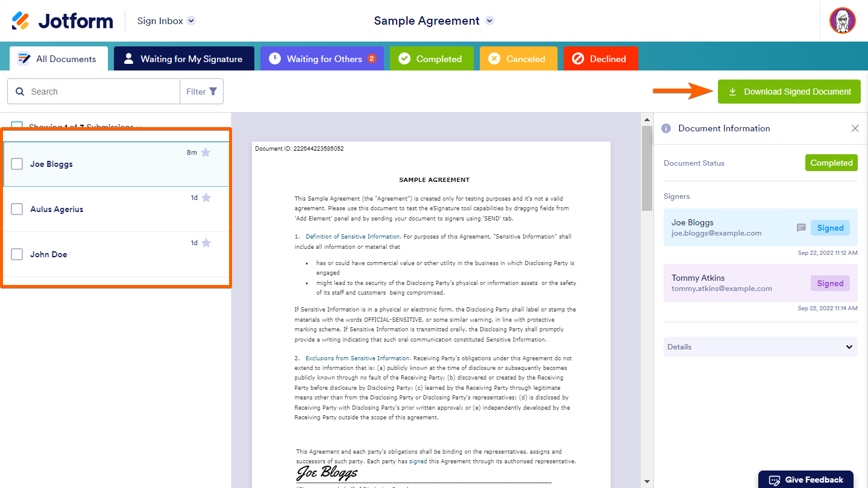Switch to the All Documents tab
Image resolution: width=868 pixels, height=488 pixels.
tap(58, 59)
